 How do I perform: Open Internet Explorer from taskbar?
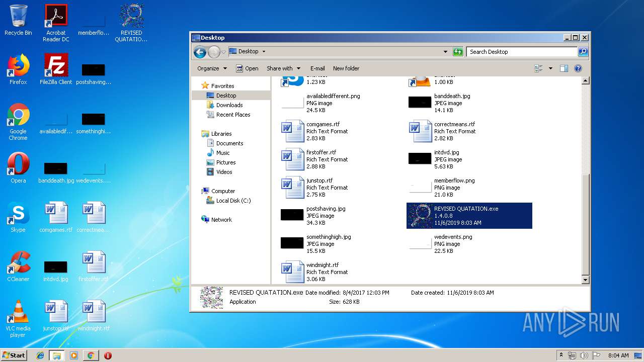coord(40,355)
